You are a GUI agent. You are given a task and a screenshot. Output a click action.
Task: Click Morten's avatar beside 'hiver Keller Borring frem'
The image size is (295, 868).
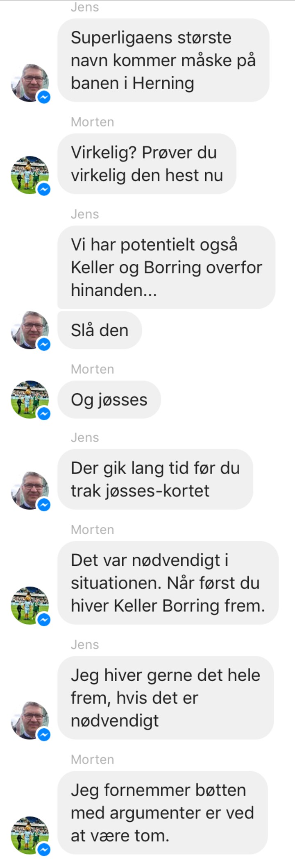coord(30,605)
